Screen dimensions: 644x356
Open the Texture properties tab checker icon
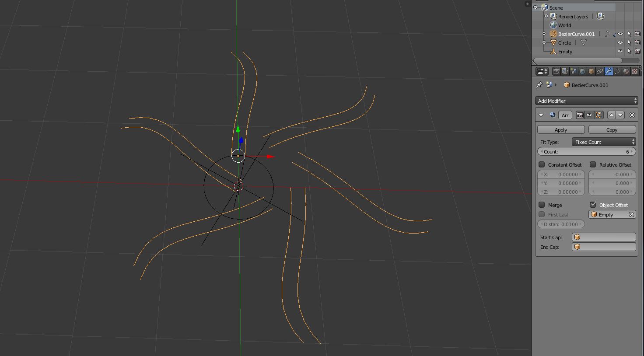tap(635, 71)
